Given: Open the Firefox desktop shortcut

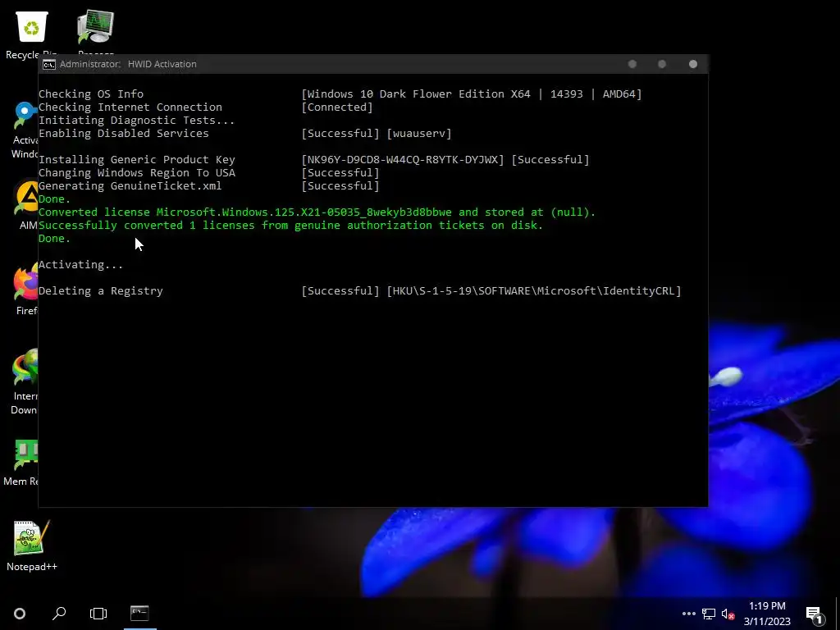Looking at the screenshot, I should pyautogui.click(x=24, y=290).
